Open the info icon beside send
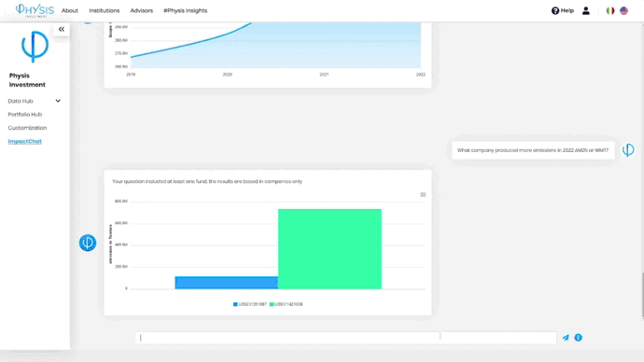Image resolution: width=644 pixels, height=362 pixels. point(579,338)
